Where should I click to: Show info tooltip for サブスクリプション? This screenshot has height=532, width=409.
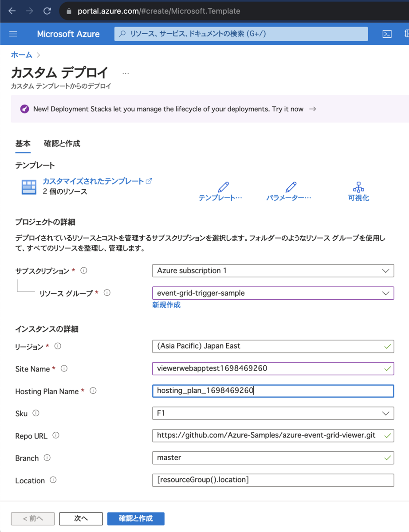[84, 270]
